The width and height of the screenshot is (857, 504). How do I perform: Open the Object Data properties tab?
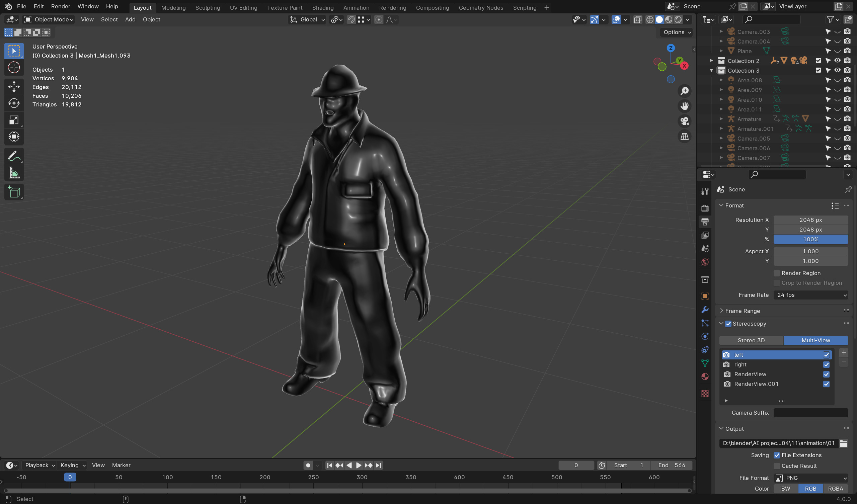click(x=705, y=363)
